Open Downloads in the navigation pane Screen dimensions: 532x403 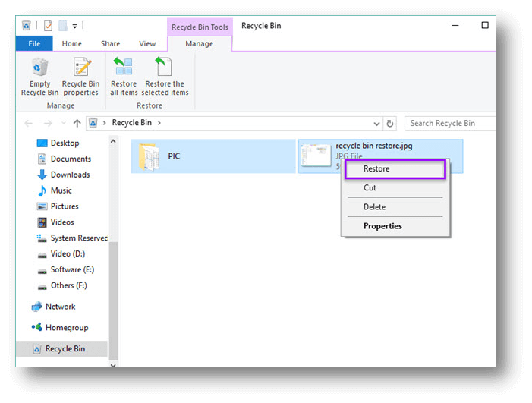coord(70,175)
